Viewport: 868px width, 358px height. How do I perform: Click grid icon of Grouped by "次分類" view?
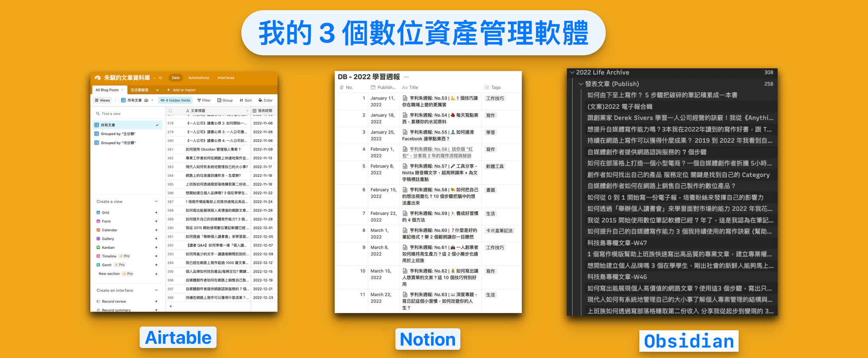[x=97, y=143]
